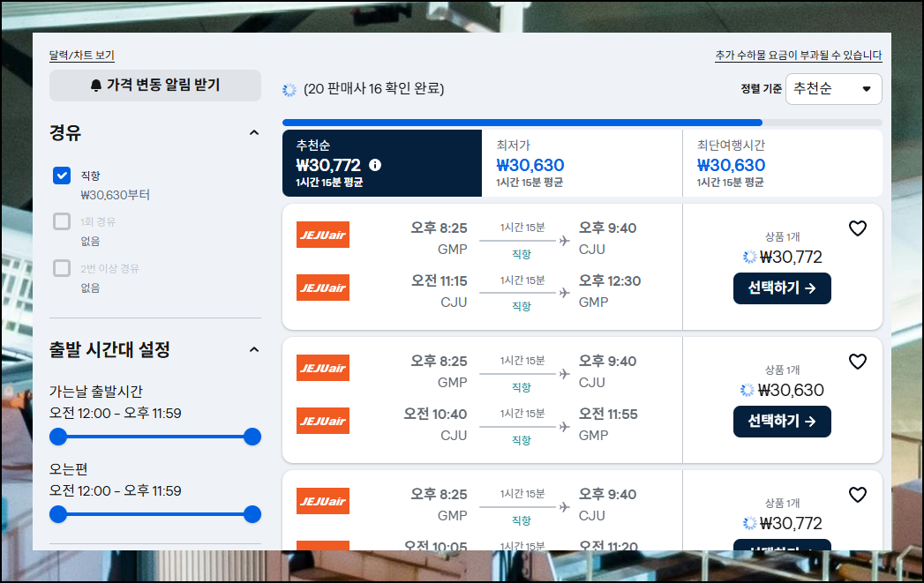
Task: Click the right handle of 가는날 출발시간 slider
Action: 252,437
